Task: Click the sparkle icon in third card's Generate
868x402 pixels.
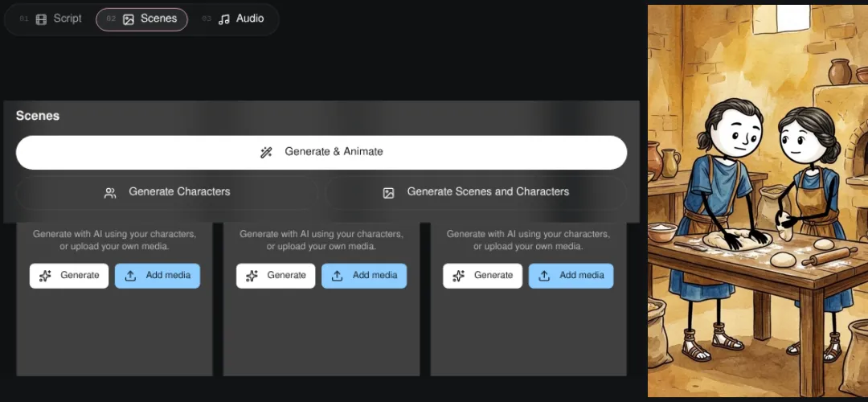Action: (x=459, y=276)
